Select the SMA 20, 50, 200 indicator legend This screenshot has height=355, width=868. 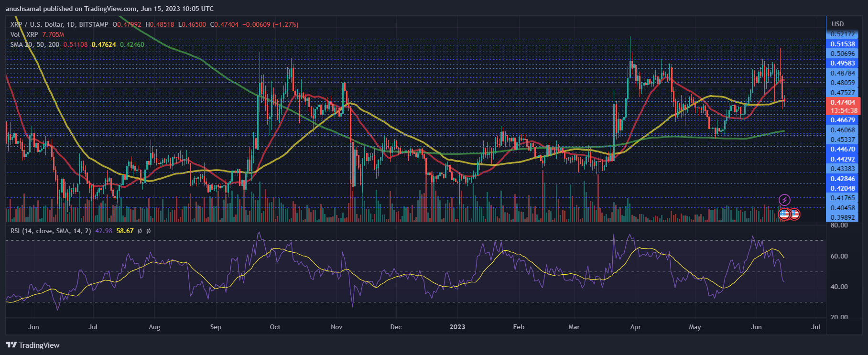pyautogui.click(x=35, y=44)
